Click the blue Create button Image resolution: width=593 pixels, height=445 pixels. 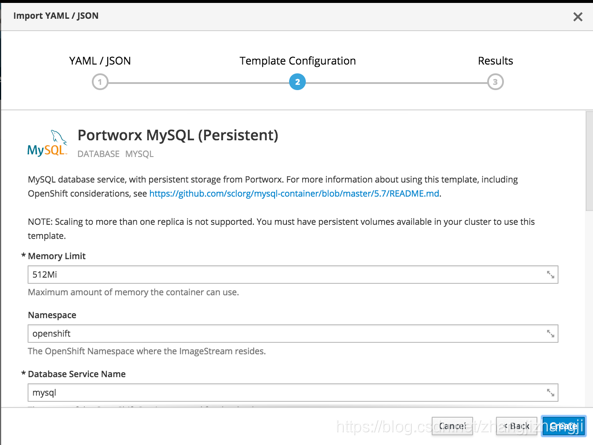tap(564, 426)
